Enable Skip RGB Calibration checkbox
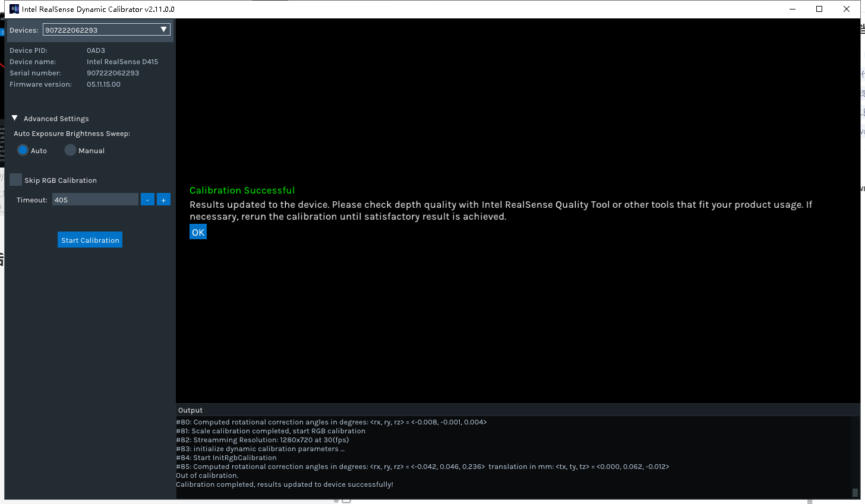The height and width of the screenshot is (504, 865). click(x=16, y=180)
